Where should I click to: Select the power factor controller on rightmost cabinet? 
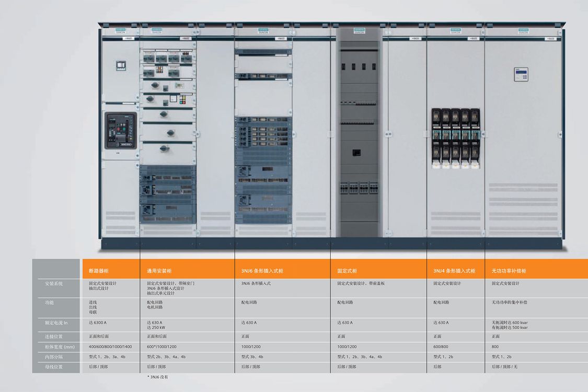click(521, 74)
